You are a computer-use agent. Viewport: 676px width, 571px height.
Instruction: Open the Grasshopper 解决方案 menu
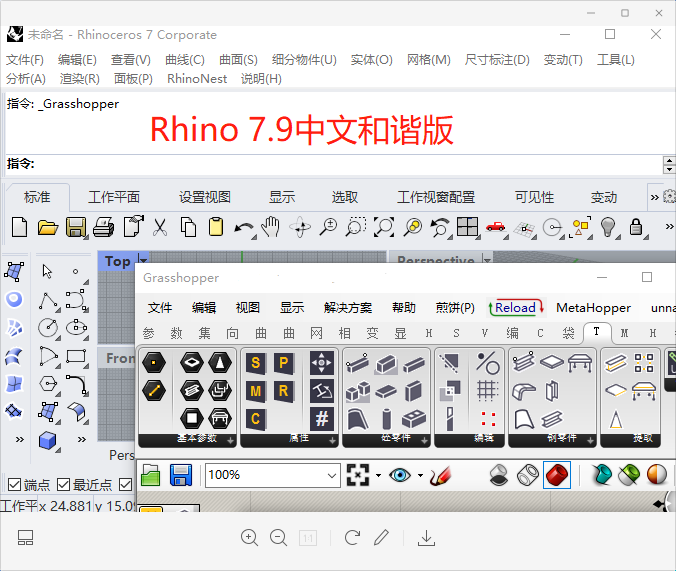coord(348,307)
